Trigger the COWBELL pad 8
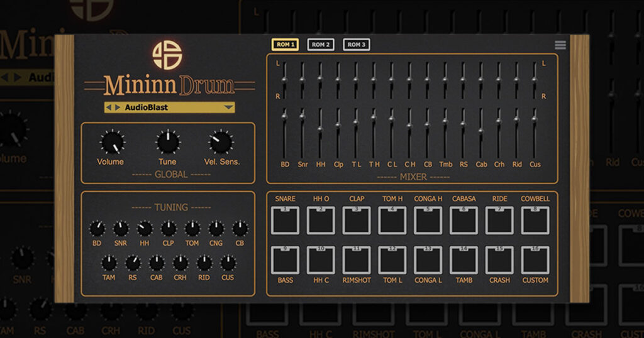The image size is (644, 338). 535,221
